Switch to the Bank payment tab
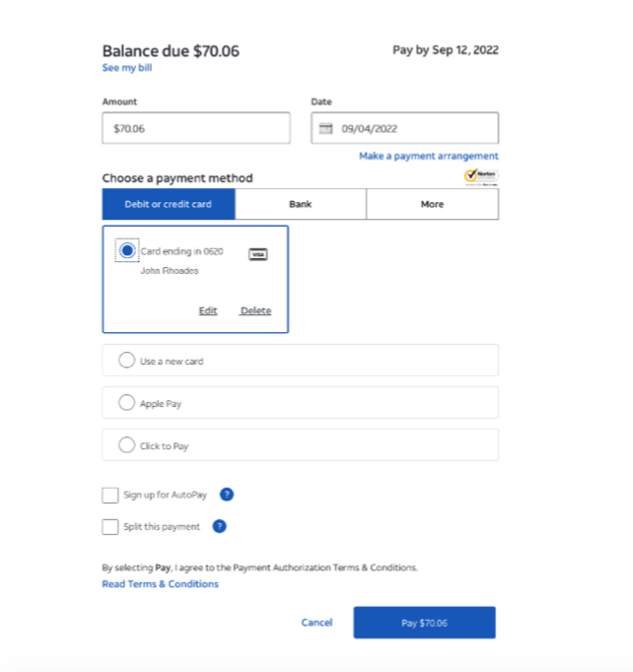 coord(300,204)
